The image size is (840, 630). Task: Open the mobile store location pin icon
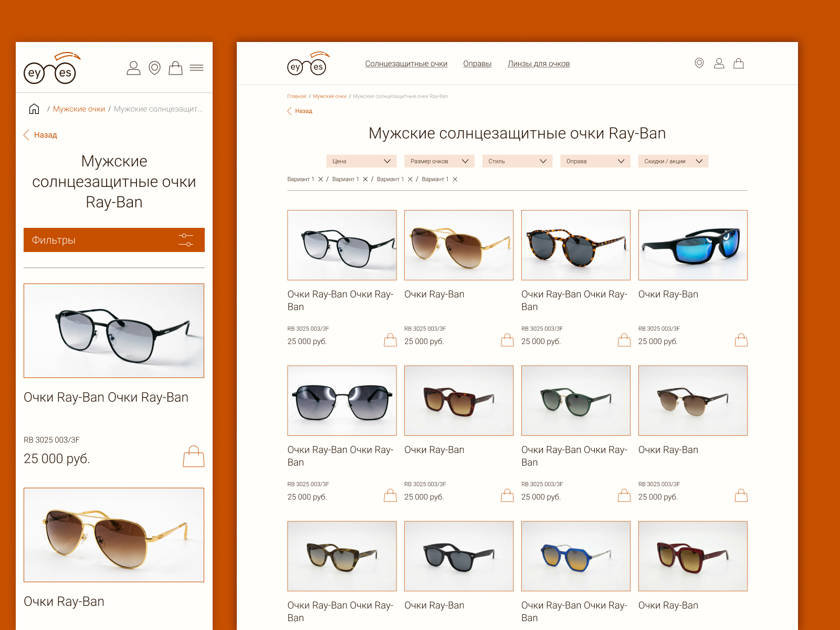pyautogui.click(x=154, y=68)
